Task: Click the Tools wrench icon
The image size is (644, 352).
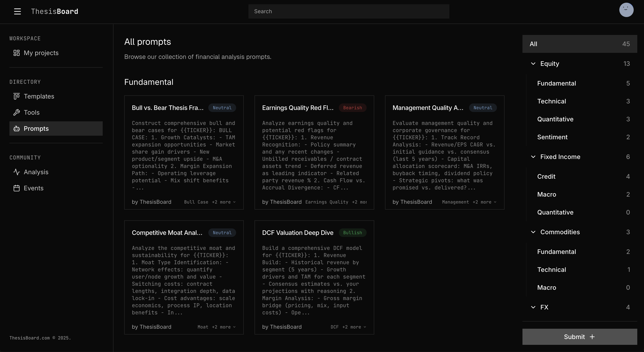Action: click(17, 112)
